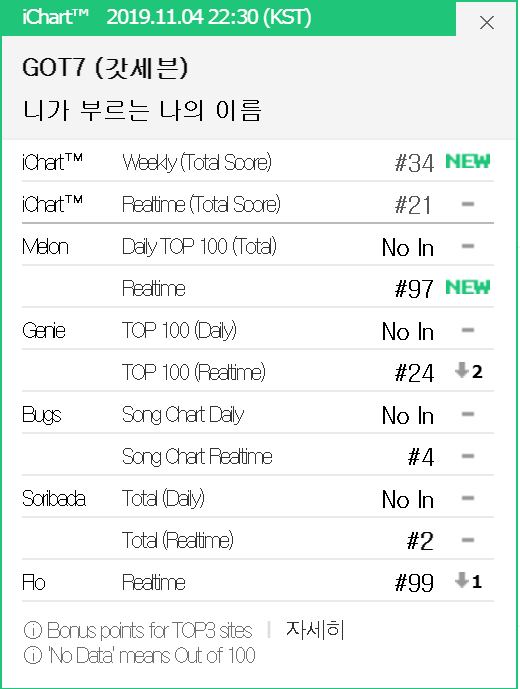520x689 pixels.
Task: Click the NEW badge on Melon Realtime
Action: (x=468, y=287)
